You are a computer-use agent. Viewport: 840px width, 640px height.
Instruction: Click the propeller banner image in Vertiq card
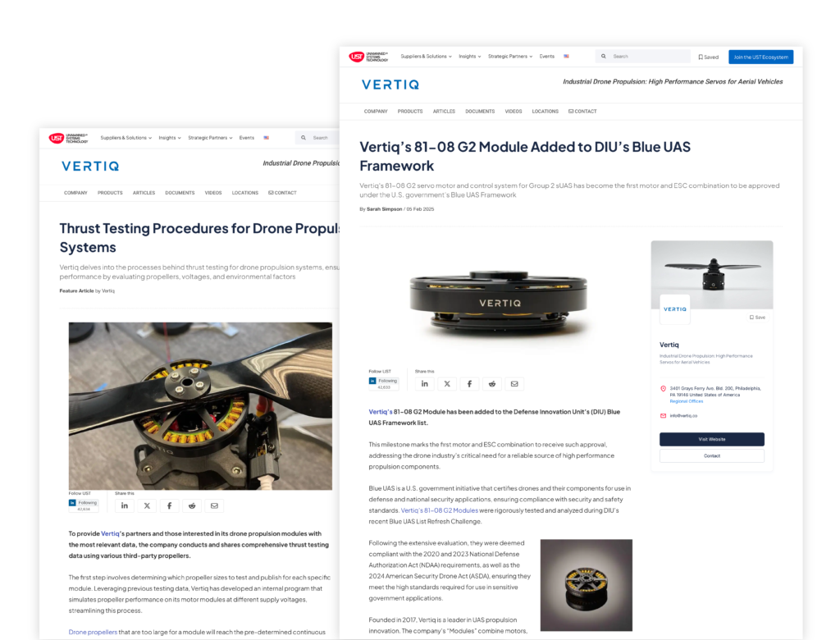click(712, 274)
